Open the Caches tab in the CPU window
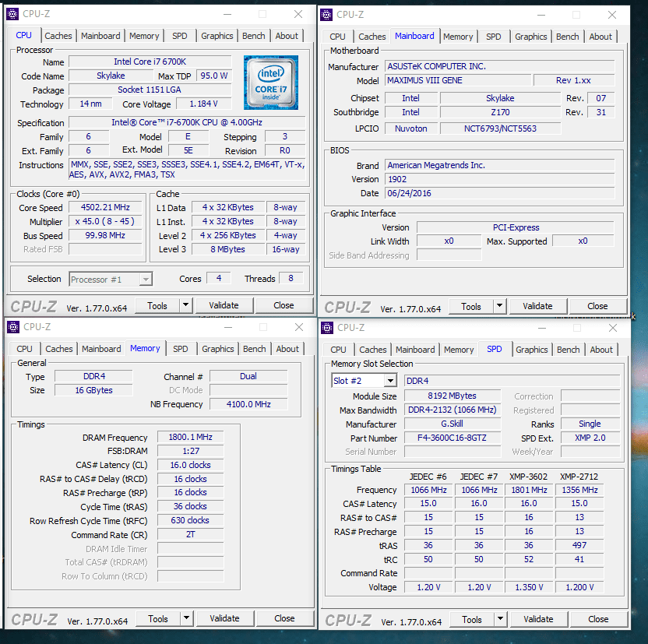Screen dimensions: 648x644 (x=58, y=36)
